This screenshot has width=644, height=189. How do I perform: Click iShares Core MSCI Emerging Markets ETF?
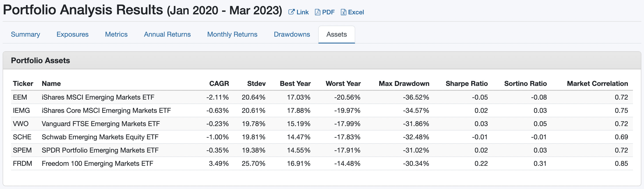(x=106, y=110)
